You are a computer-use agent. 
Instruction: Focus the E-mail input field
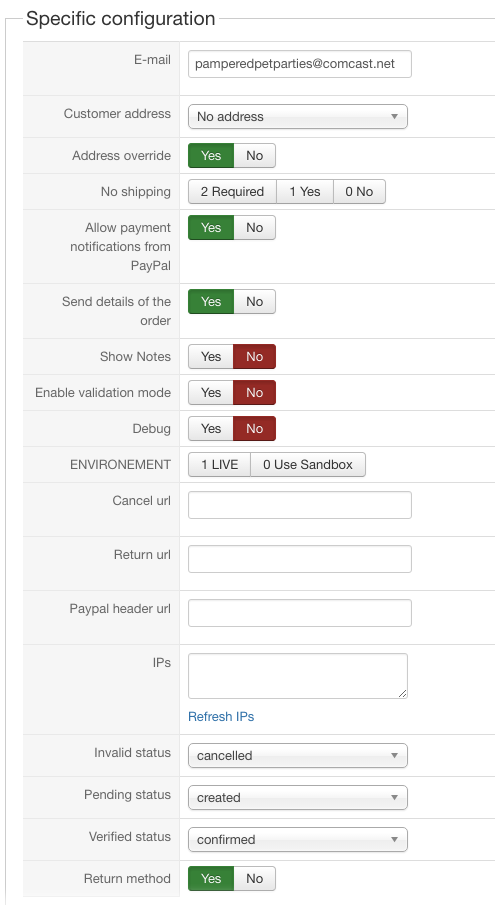click(300, 63)
